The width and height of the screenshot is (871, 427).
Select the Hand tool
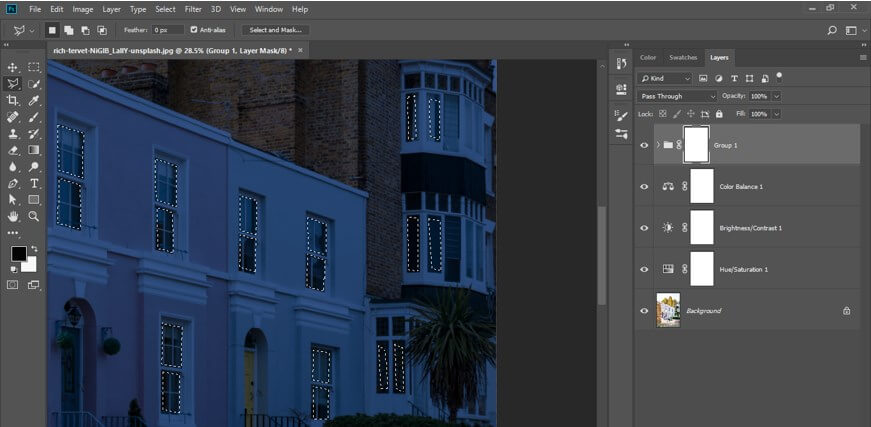pyautogui.click(x=12, y=216)
